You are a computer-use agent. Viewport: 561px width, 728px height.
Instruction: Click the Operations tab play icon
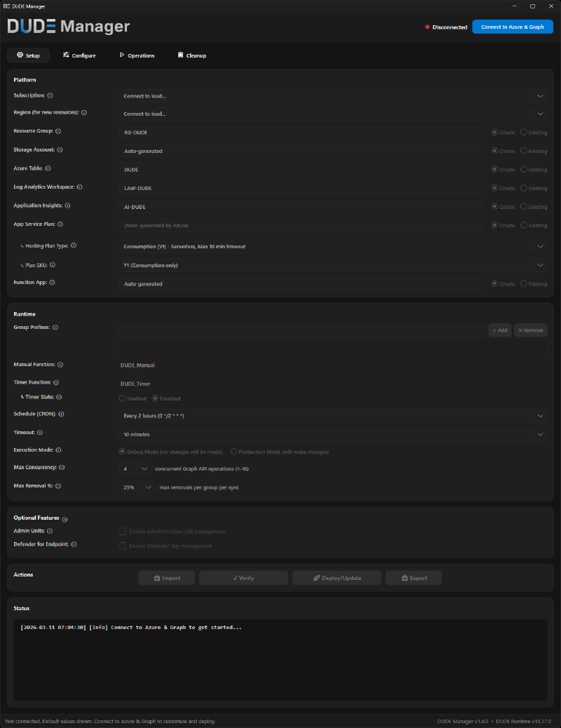(x=123, y=55)
